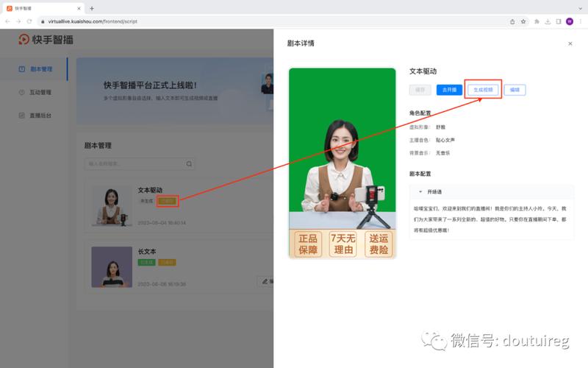Screen dimensions: 588x368
Task: Close the 快手智播 browser tab
Action: tap(79, 8)
